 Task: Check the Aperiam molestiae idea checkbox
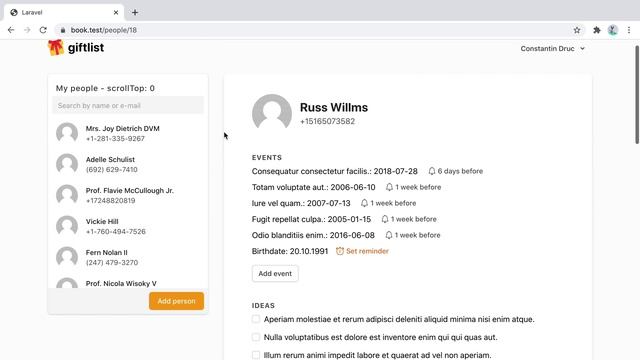(x=256, y=319)
